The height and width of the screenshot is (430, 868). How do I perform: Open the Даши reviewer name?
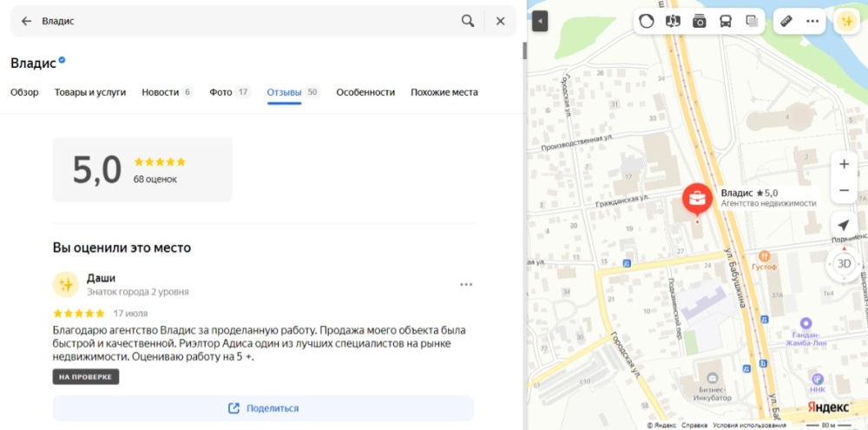click(x=101, y=278)
